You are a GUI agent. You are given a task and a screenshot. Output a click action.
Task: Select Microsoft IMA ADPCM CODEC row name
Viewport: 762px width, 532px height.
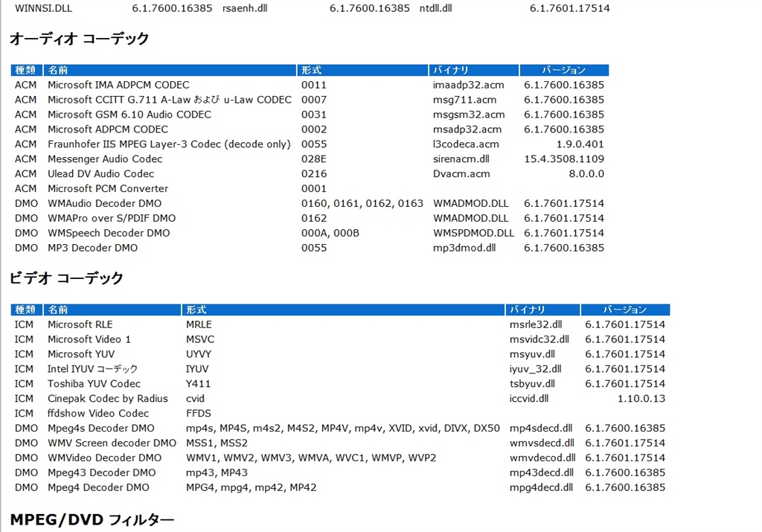118,85
